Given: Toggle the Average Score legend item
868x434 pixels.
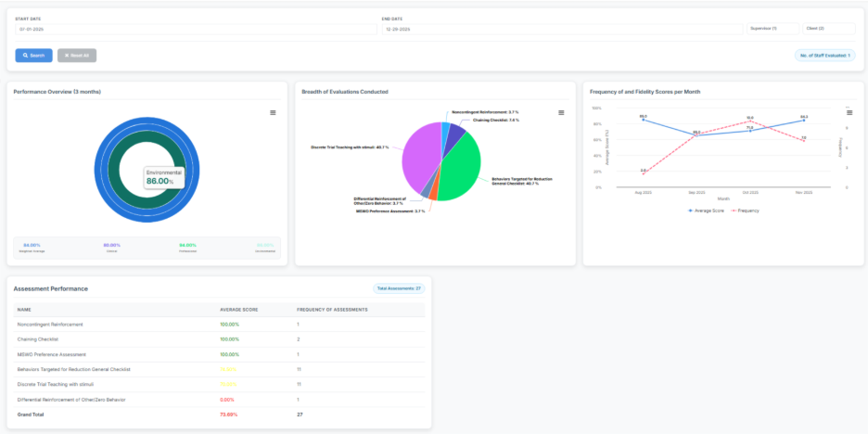Looking at the screenshot, I should pos(706,211).
